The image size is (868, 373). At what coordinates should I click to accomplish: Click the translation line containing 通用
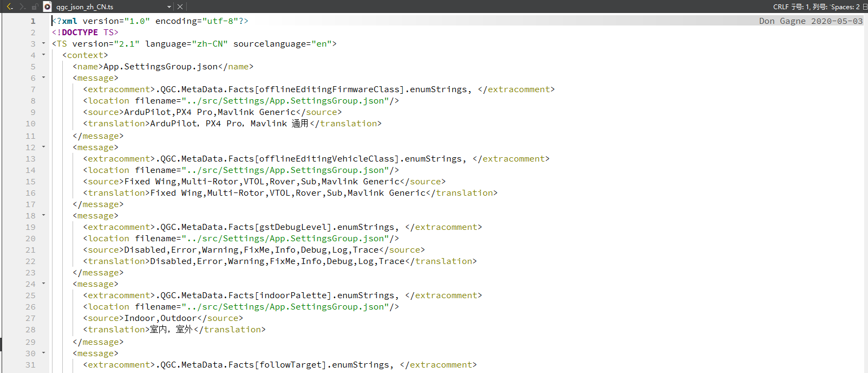point(232,124)
